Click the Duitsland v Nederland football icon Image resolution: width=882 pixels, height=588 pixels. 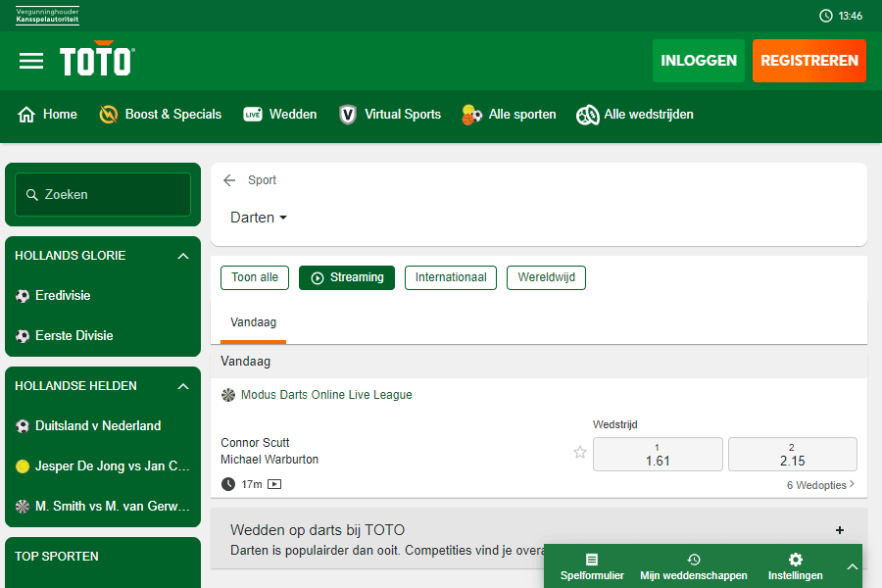point(23,426)
